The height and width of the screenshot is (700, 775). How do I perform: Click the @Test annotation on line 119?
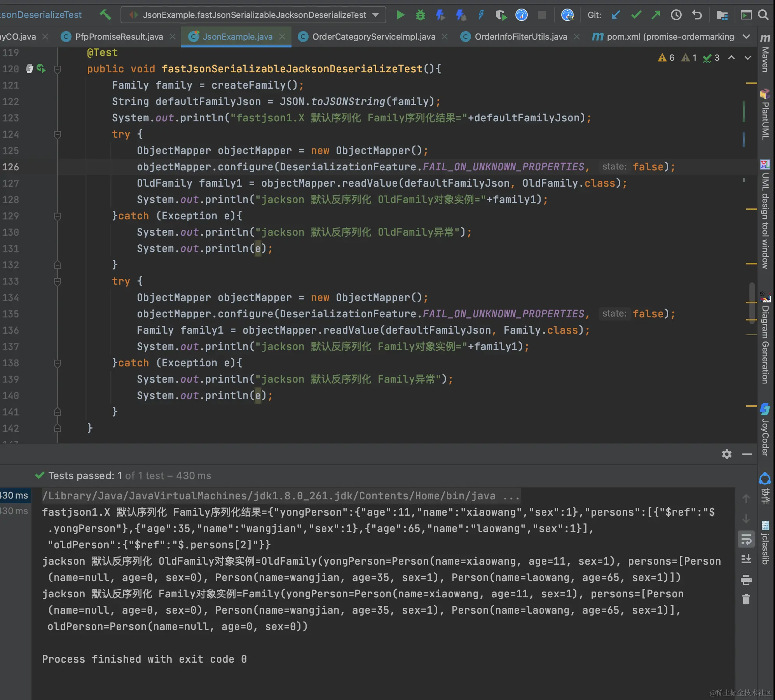[102, 52]
